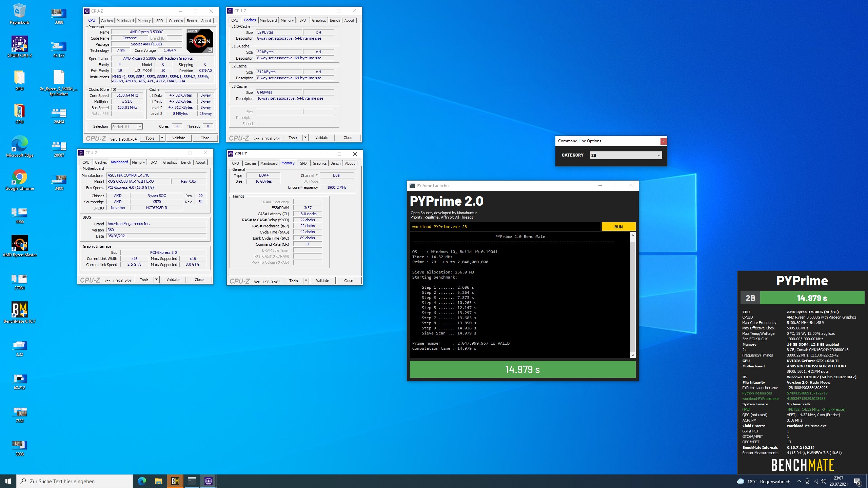Click the 14.979 s result bar in launcher
Viewport: 868px width, 488px height.
522,369
